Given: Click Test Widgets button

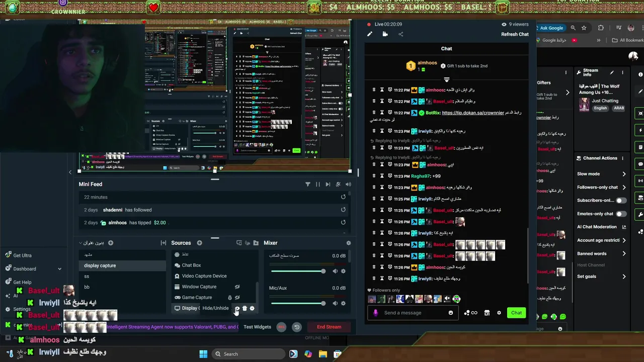Looking at the screenshot, I should click(257, 327).
